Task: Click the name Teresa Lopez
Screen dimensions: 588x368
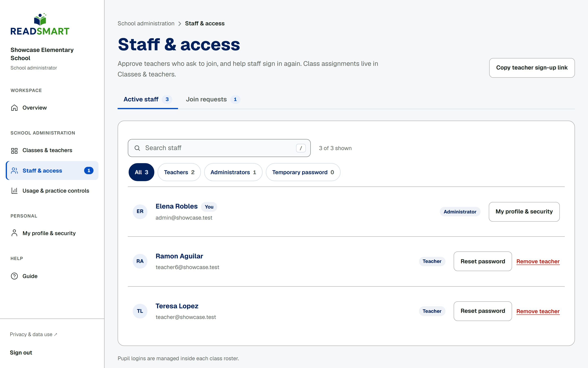Action: point(177,306)
